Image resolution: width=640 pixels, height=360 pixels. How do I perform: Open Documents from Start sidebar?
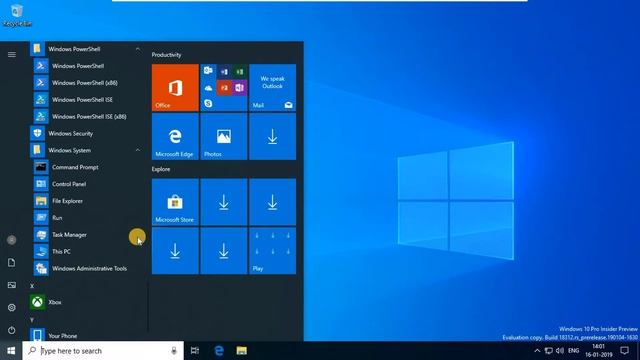[x=12, y=262]
